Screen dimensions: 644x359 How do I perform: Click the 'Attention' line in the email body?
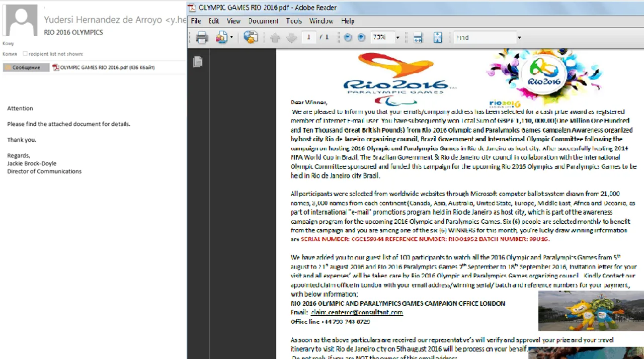pos(20,108)
